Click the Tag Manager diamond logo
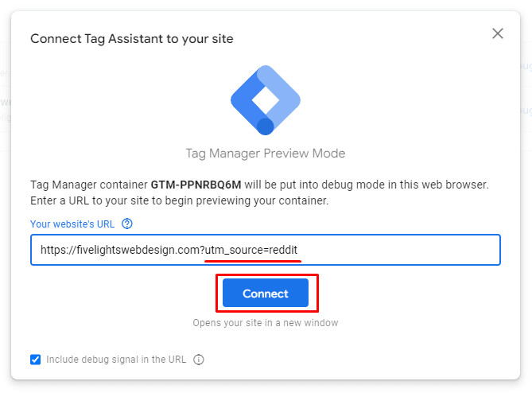Image resolution: width=532 pixels, height=393 pixels. tap(266, 100)
